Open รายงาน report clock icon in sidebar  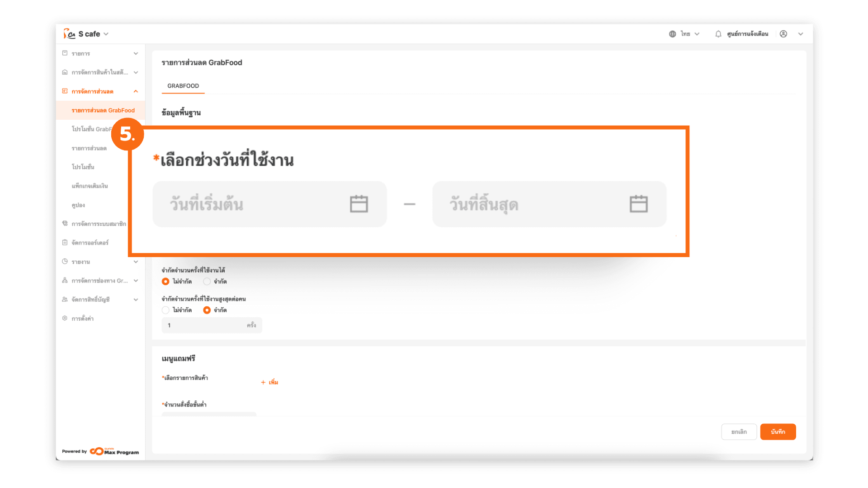coord(65,262)
